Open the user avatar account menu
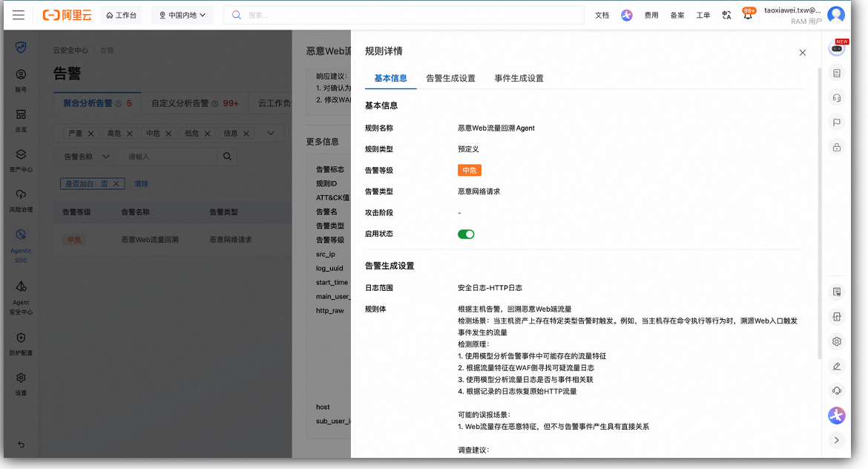Viewport: 868px width, 469px height. click(836, 15)
